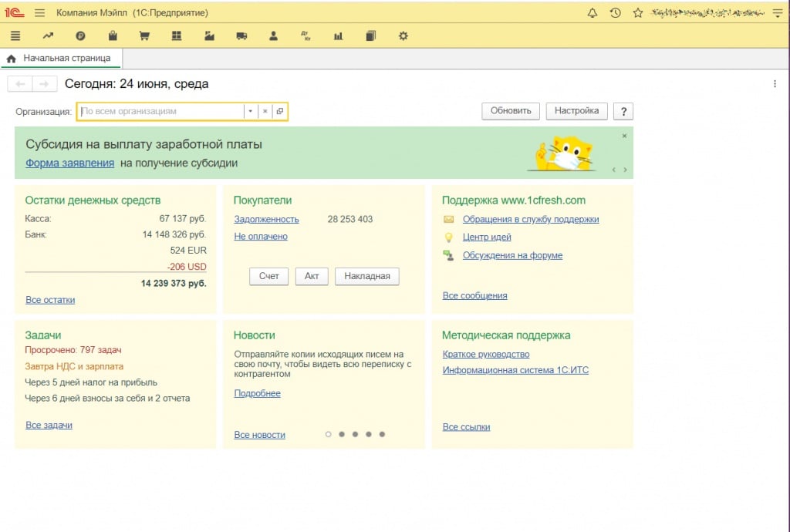Open the Форма заявления link
790x532 pixels.
point(69,163)
